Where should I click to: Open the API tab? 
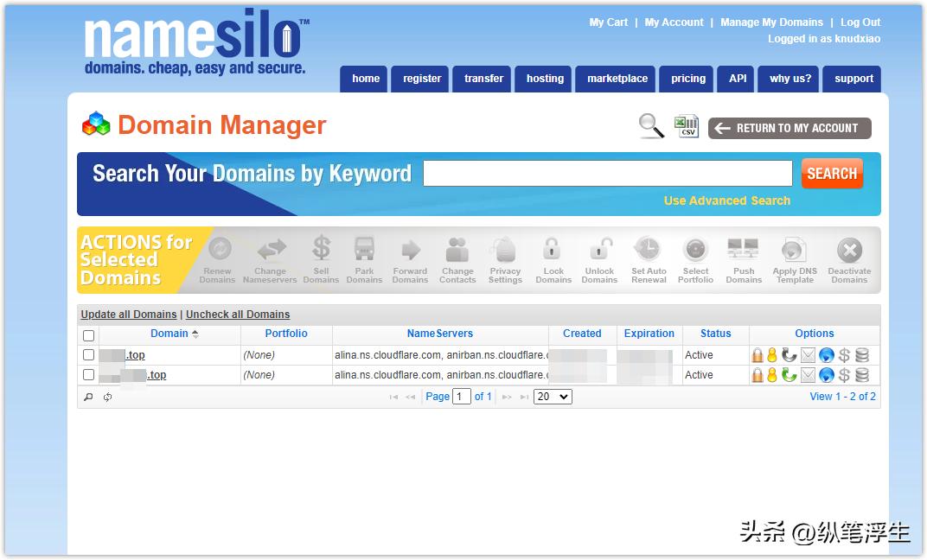[x=735, y=79]
